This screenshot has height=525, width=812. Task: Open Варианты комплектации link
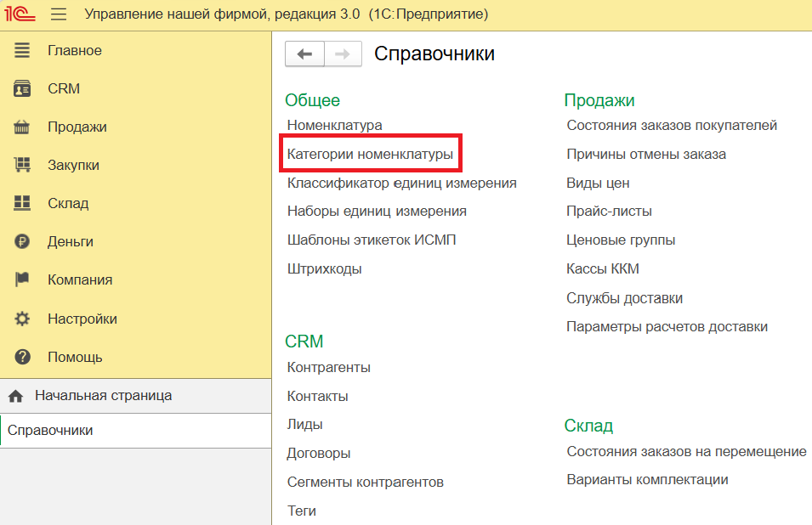pos(647,479)
